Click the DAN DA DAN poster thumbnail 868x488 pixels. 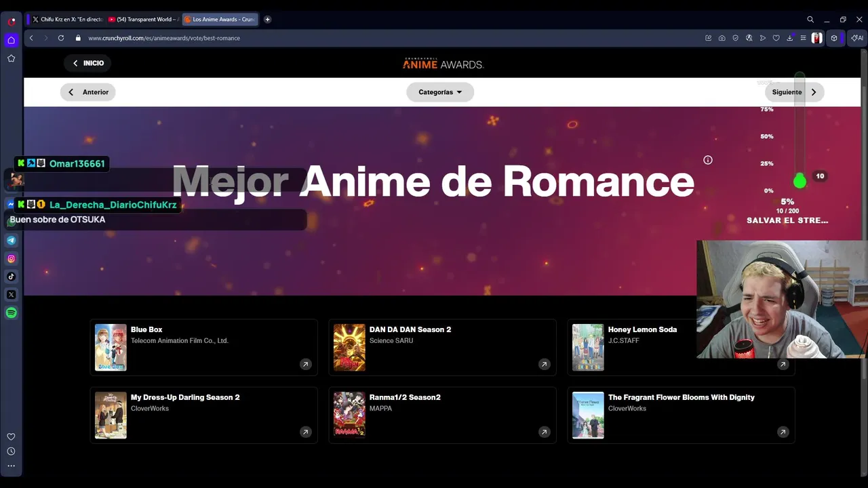click(x=349, y=347)
